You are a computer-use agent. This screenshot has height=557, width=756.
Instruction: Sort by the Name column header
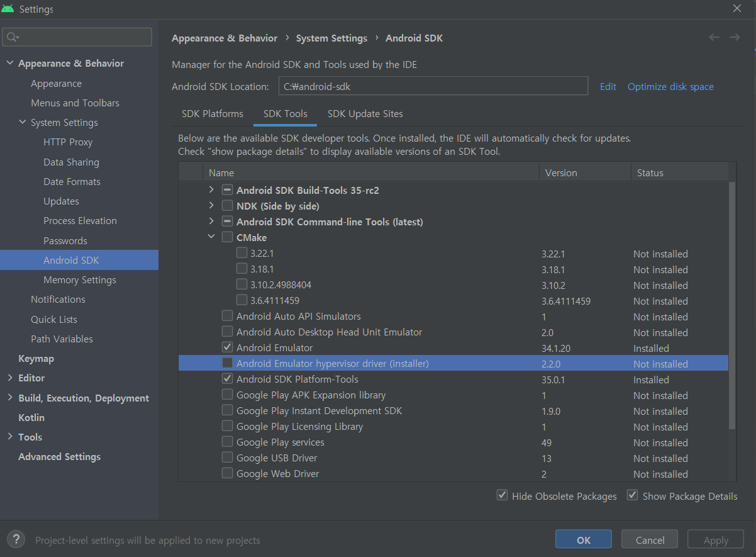click(x=370, y=172)
